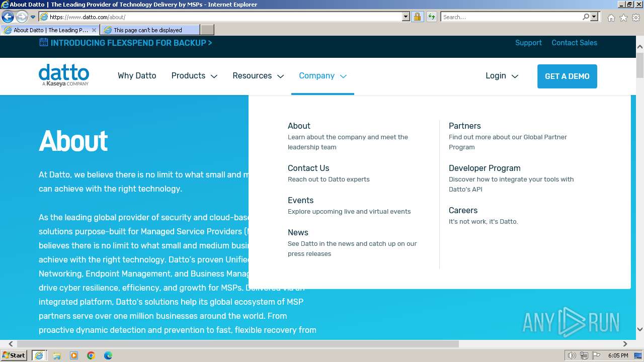Open Why Datto menu item
Viewport: 644px width, 362px height.
pos(137,75)
